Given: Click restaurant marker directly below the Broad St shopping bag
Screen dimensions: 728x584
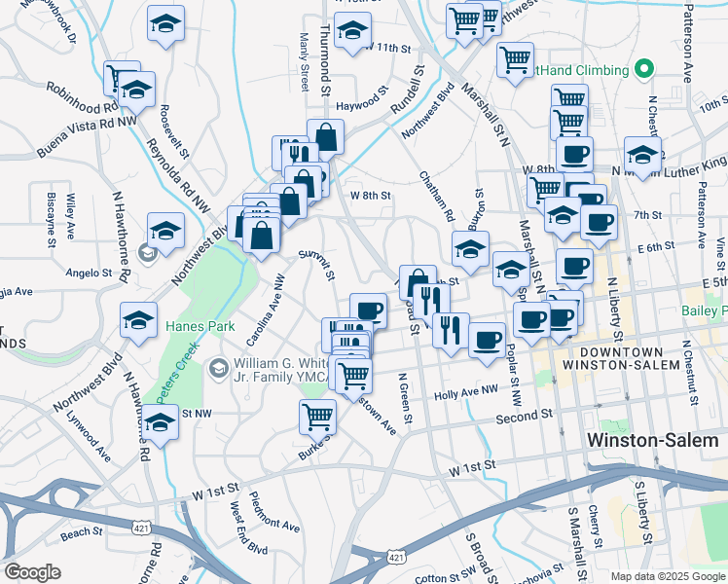Looking at the screenshot, I should click(x=431, y=301).
